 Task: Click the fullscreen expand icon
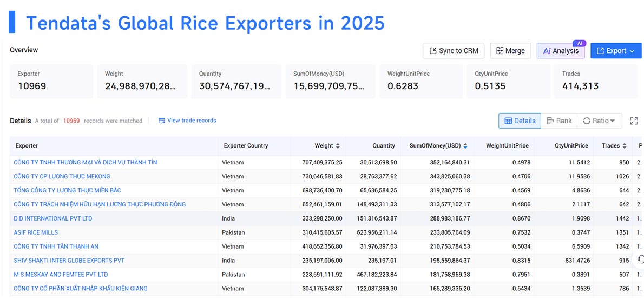coord(634,121)
